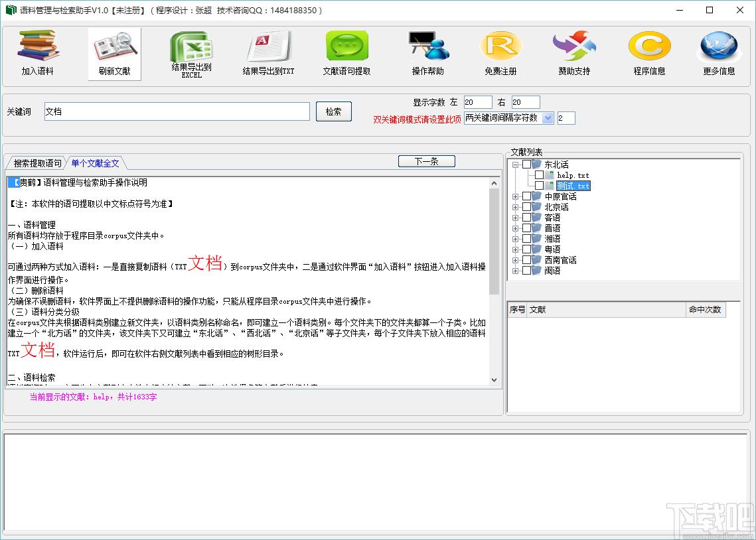The width and height of the screenshot is (756, 540).
Task: Collapse the 东北话 tree node
Action: (515, 165)
